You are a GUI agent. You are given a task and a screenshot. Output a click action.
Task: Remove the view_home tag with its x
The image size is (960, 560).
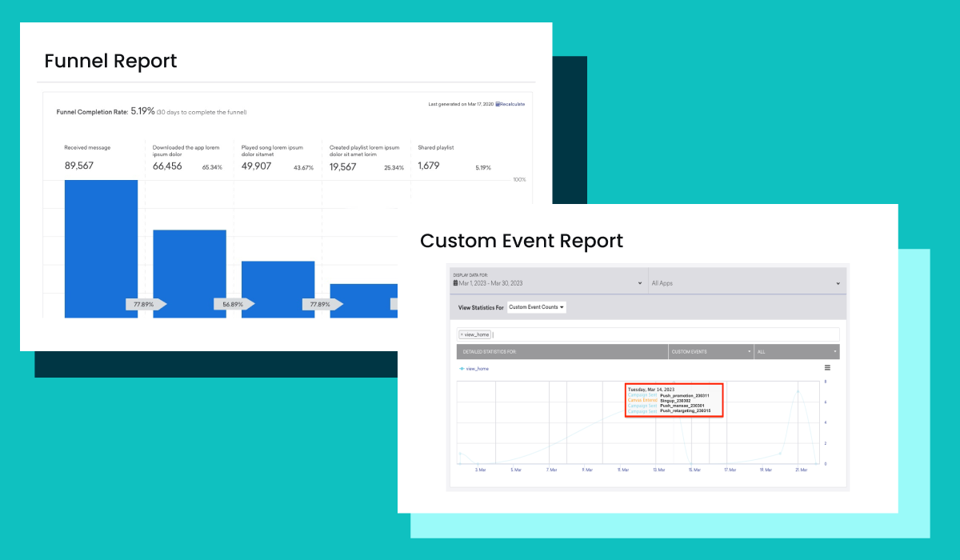pos(462,334)
